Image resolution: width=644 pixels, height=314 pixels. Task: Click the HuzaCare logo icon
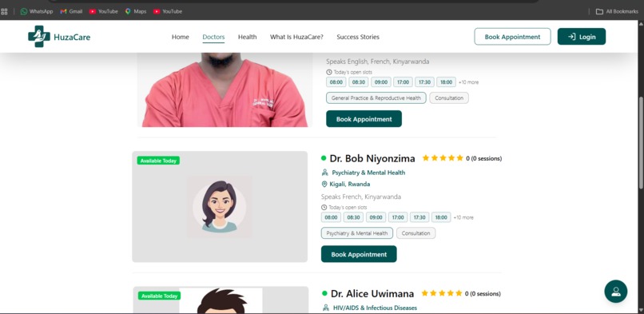coord(38,37)
